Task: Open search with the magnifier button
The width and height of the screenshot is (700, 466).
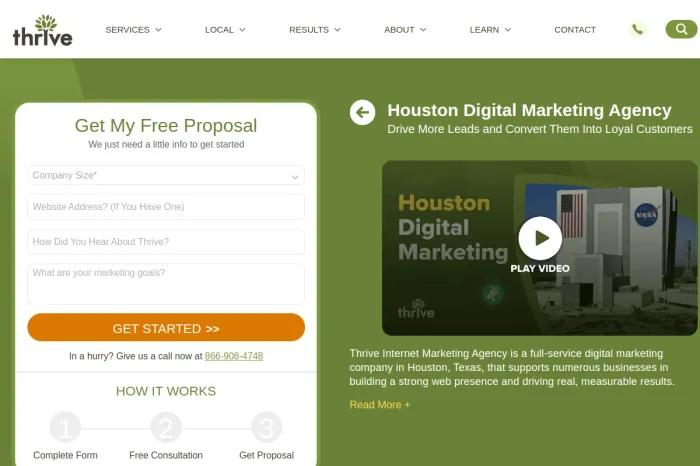Action: [681, 29]
